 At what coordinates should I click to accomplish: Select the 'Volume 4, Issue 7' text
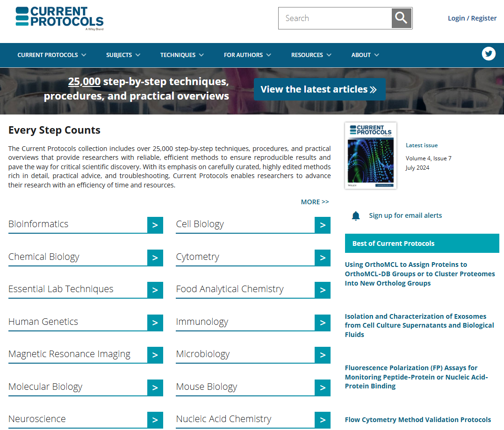point(428,158)
